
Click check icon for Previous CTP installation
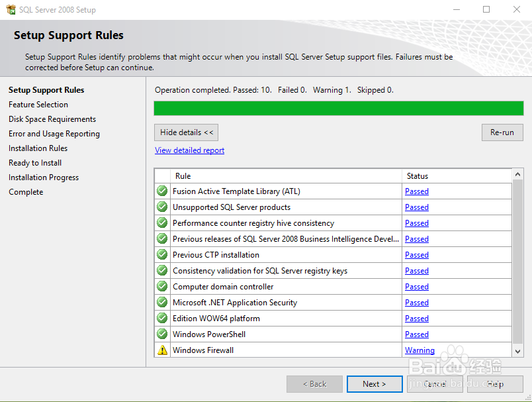(162, 255)
